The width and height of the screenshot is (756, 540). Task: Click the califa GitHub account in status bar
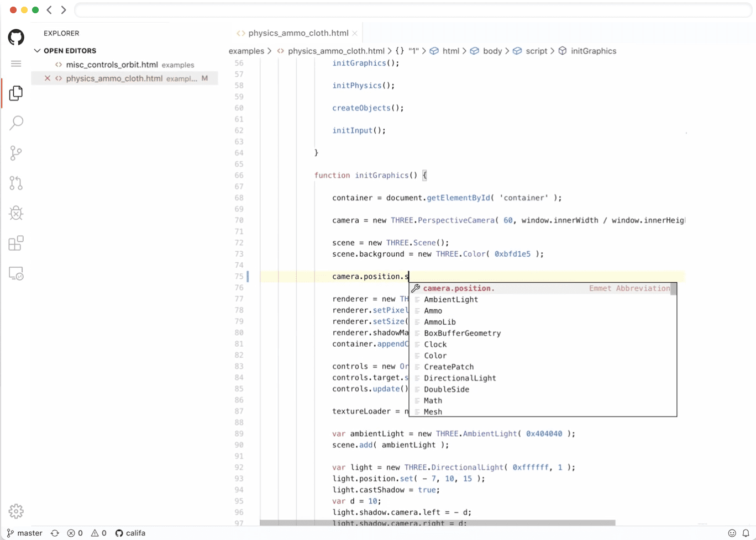point(130,533)
